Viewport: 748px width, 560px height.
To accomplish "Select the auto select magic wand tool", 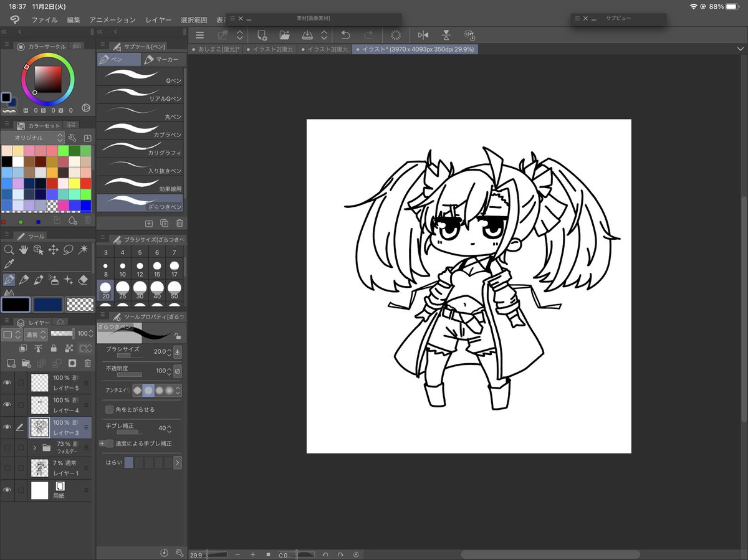I will coord(84,250).
